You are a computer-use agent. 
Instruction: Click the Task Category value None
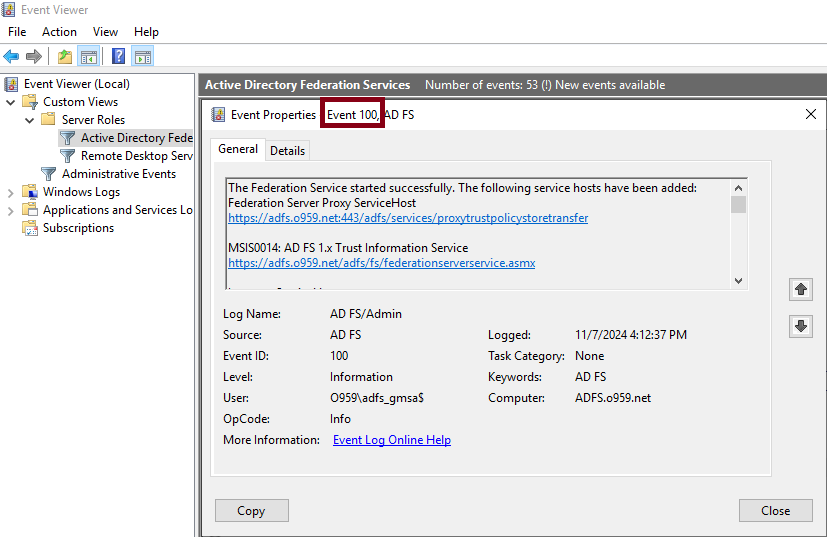click(589, 356)
